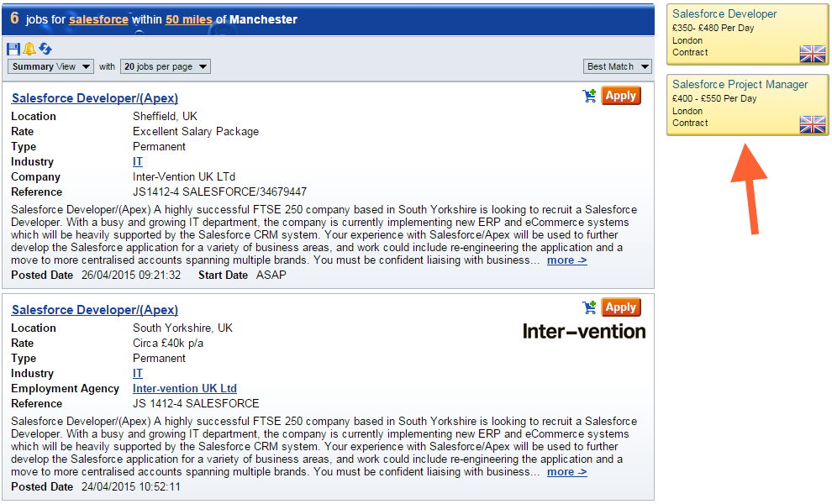Open the Best Match sort dropdown
This screenshot has height=504, width=832.
618,66
